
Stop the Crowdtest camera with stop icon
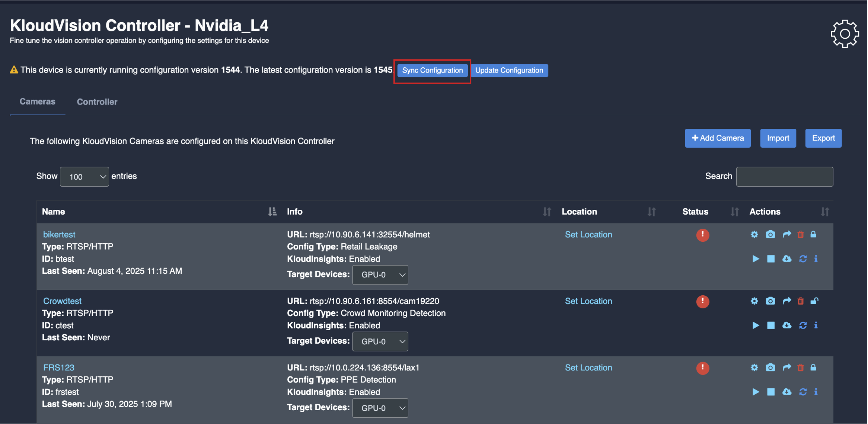point(771,325)
